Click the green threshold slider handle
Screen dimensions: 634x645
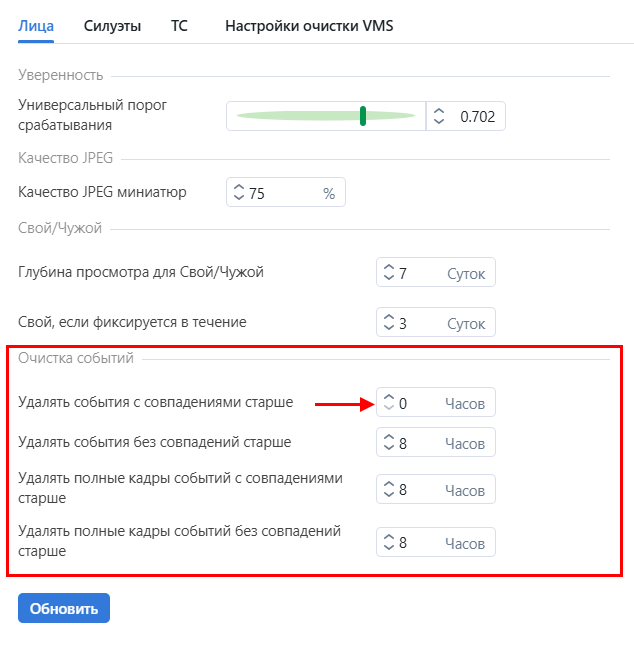coord(362,116)
